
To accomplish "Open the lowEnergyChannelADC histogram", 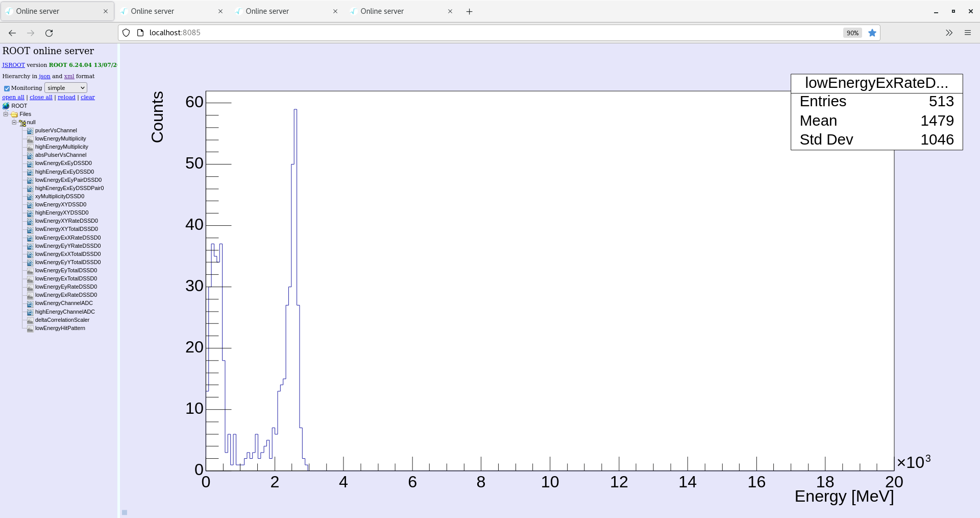I will 64,303.
